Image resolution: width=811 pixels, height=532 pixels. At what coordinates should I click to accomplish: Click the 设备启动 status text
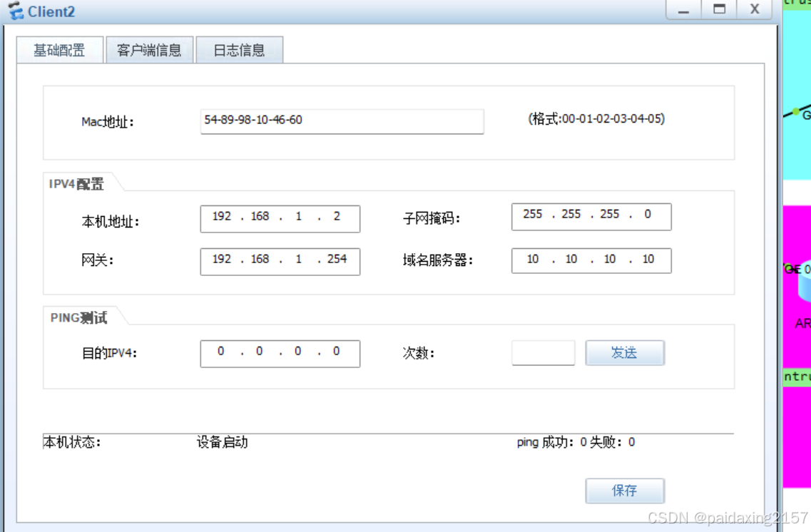[x=223, y=443]
